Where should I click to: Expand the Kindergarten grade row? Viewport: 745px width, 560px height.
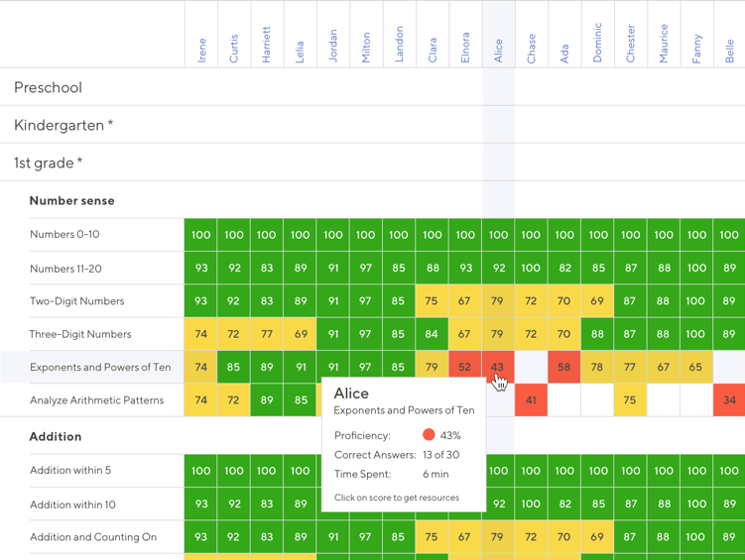point(63,125)
